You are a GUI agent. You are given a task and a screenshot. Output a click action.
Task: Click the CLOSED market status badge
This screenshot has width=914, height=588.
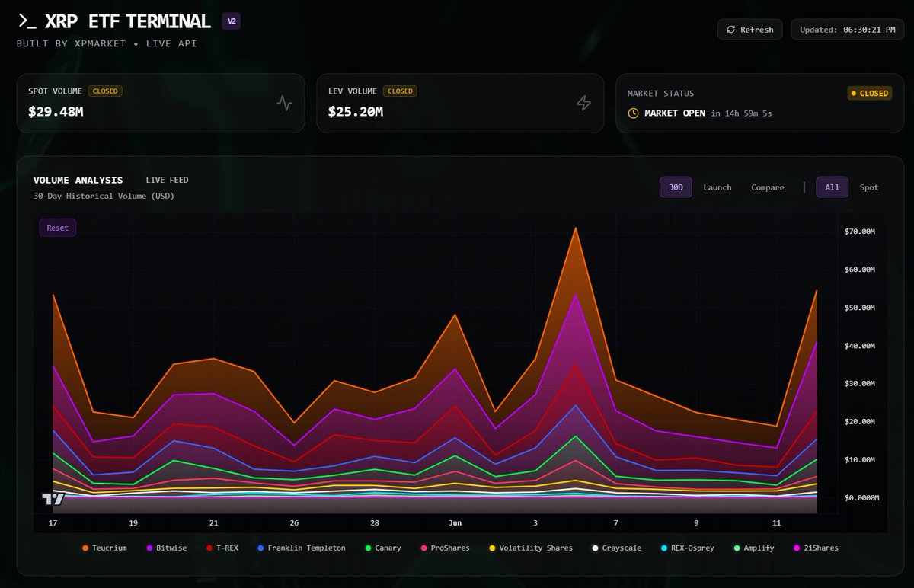[870, 93]
